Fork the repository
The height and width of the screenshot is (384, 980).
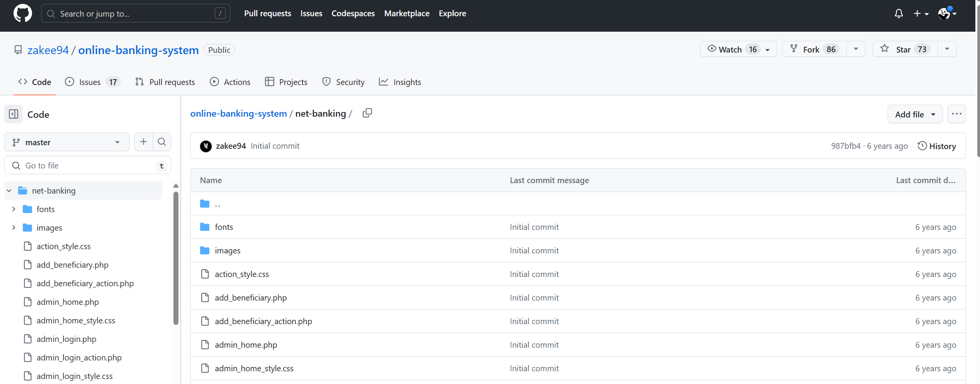tap(814, 49)
